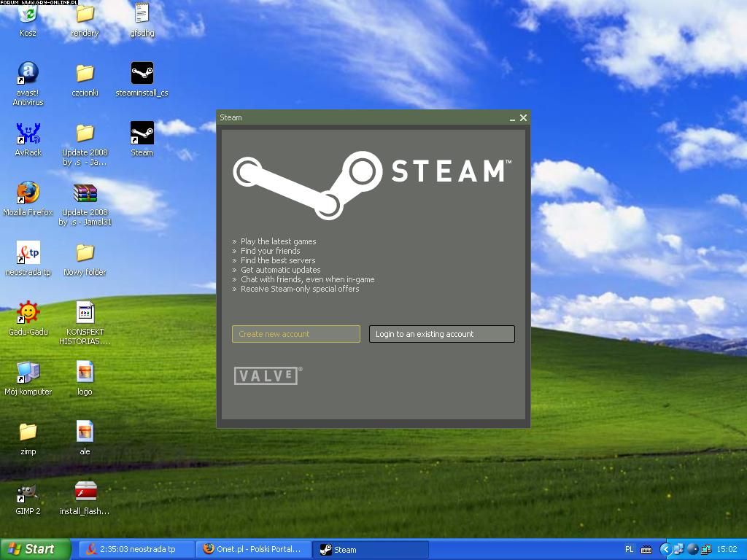Image resolution: width=747 pixels, height=560 pixels.
Task: Click the Steam button in the taskbar
Action: click(371, 550)
